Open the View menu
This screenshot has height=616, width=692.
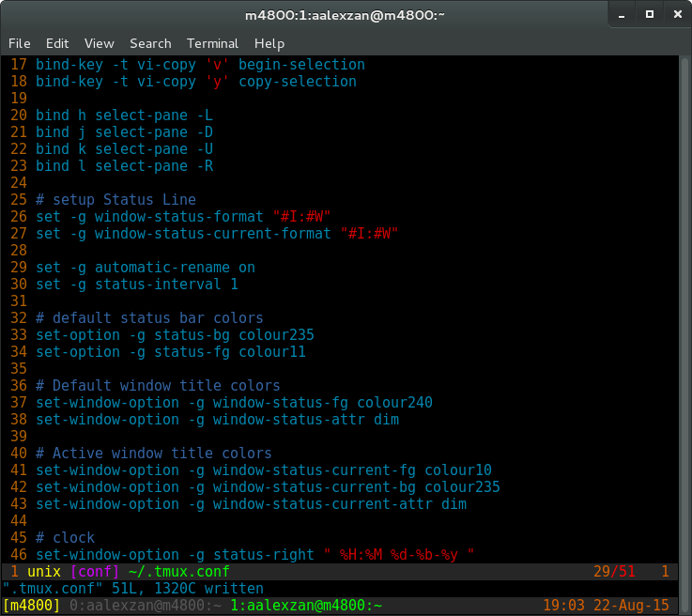[x=99, y=43]
